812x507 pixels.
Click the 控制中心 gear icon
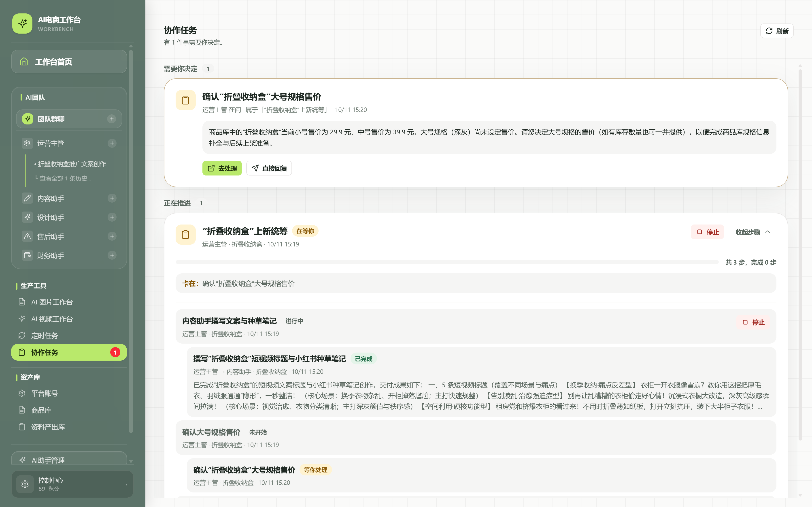tap(25, 484)
